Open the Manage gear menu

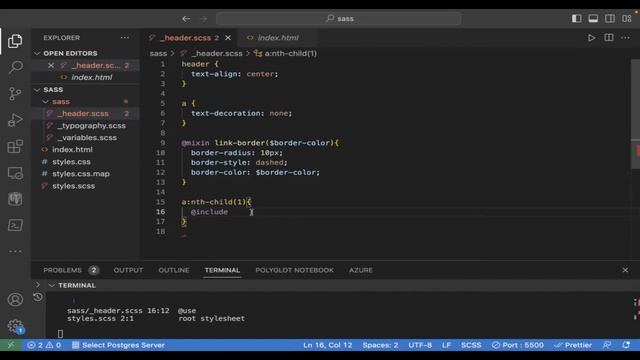point(15,326)
